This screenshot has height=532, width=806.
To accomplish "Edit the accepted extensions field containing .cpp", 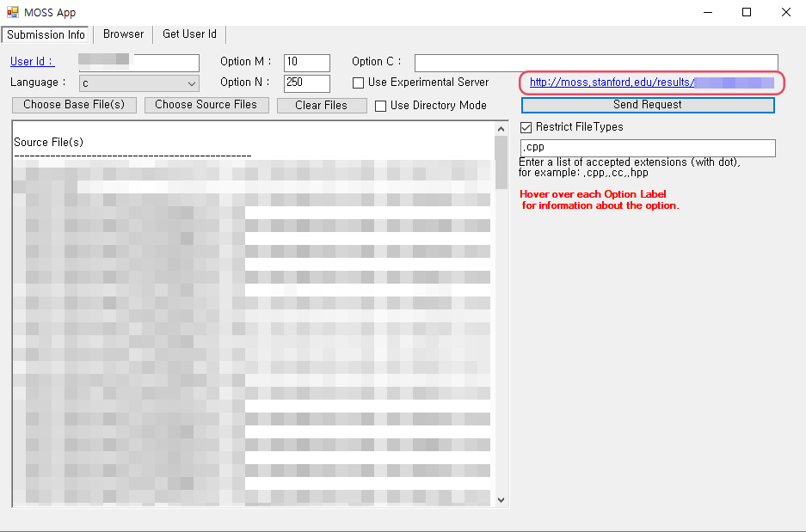I will 648,148.
